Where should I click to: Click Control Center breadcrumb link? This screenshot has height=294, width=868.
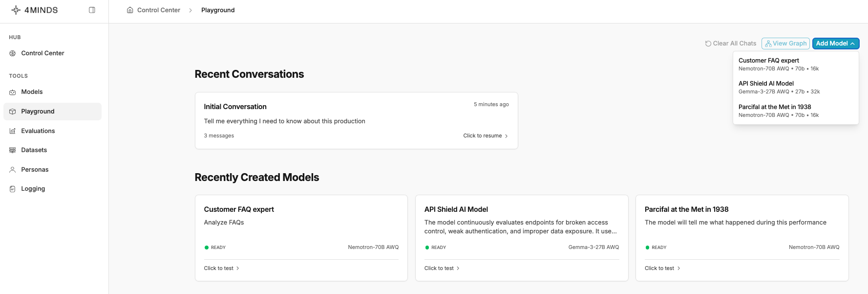pos(158,10)
